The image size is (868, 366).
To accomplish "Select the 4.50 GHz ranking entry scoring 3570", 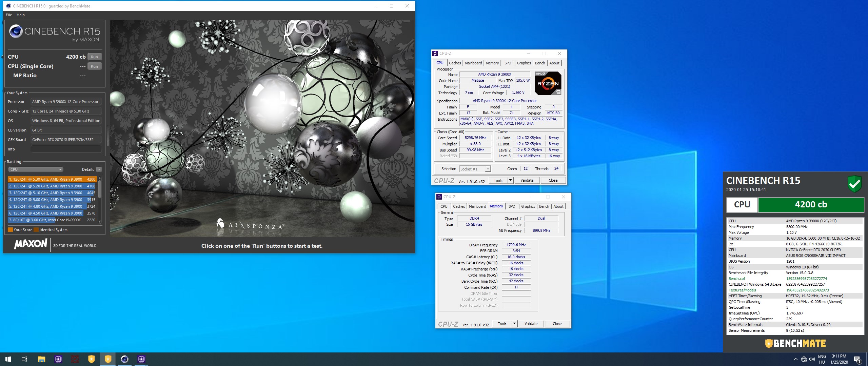I will click(x=52, y=213).
